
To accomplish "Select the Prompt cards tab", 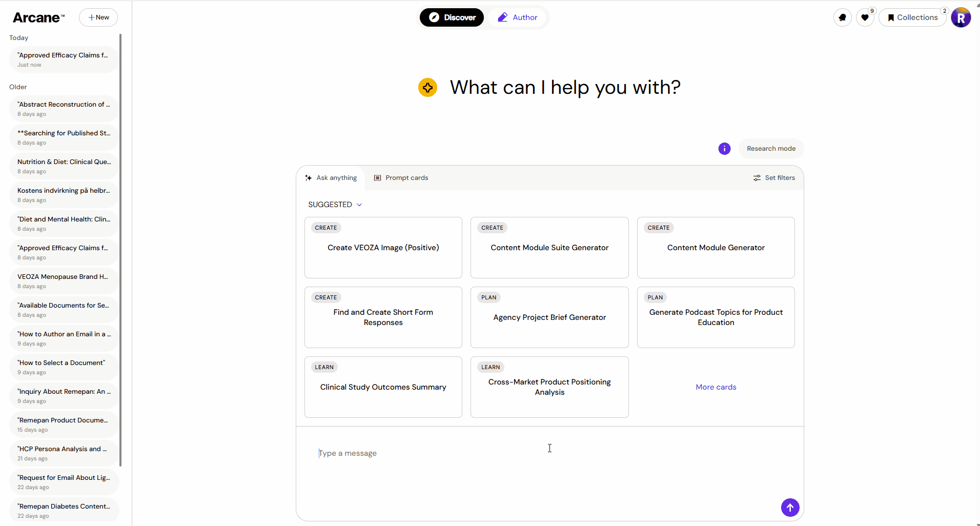I will [401, 178].
